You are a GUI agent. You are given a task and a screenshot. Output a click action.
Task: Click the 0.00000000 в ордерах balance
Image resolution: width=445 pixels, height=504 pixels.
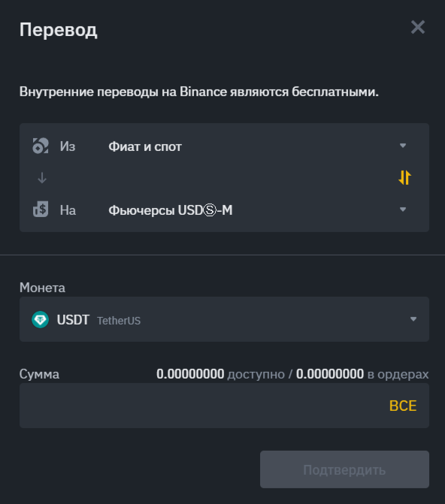coord(362,374)
